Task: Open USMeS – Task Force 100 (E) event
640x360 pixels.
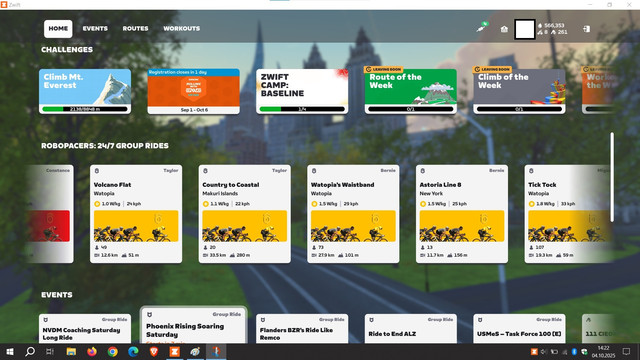Action: (x=519, y=329)
